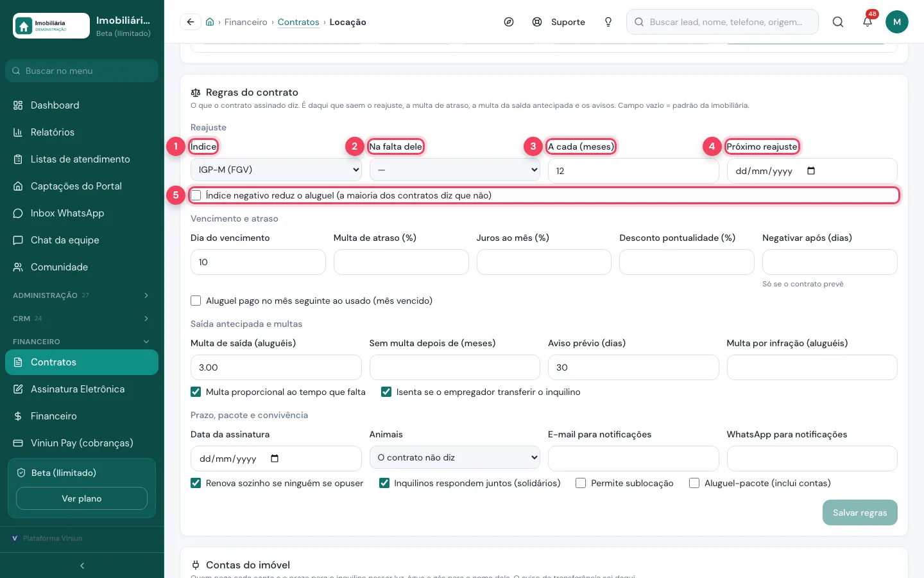Open calendar picker for Data da assinatura
This screenshot has height=578, width=924.
[275, 459]
